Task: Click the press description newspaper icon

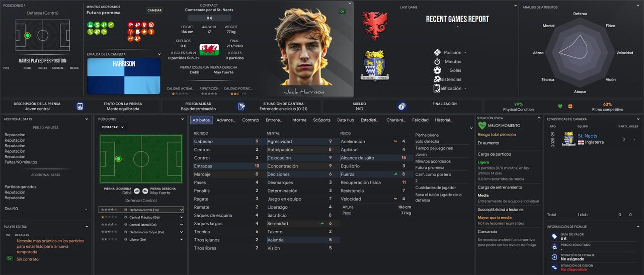Action: pyautogui.click(x=80, y=106)
